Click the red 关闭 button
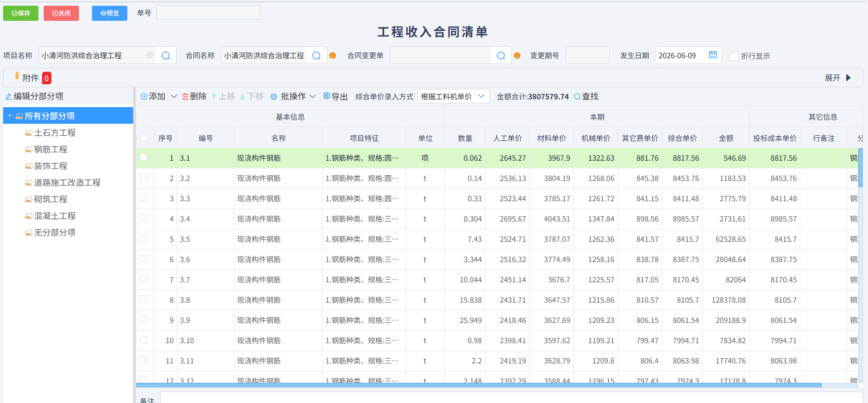Viewport: 868px width, 403px height. 61,13
